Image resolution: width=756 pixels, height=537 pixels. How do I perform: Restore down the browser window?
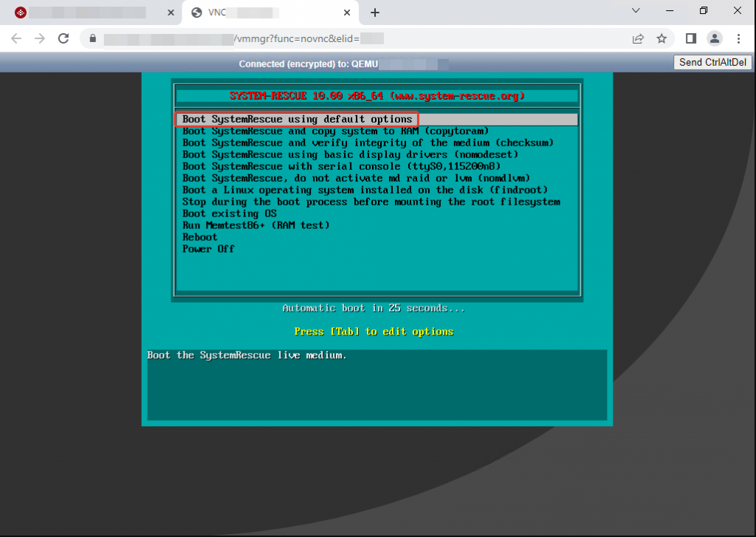point(704,10)
